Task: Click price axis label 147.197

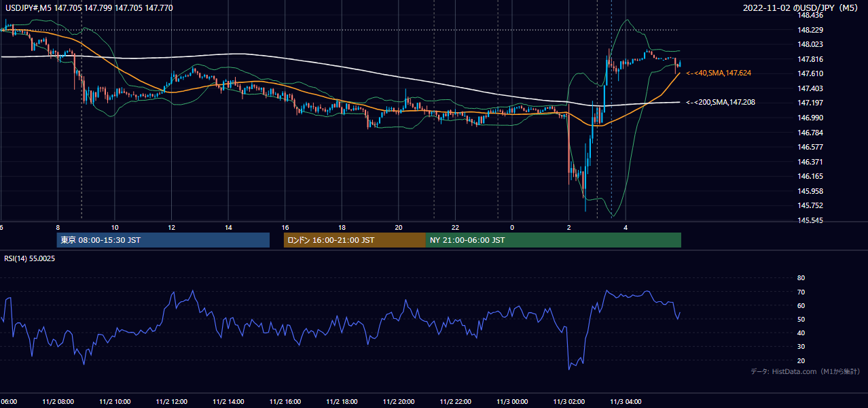Action: [x=812, y=103]
